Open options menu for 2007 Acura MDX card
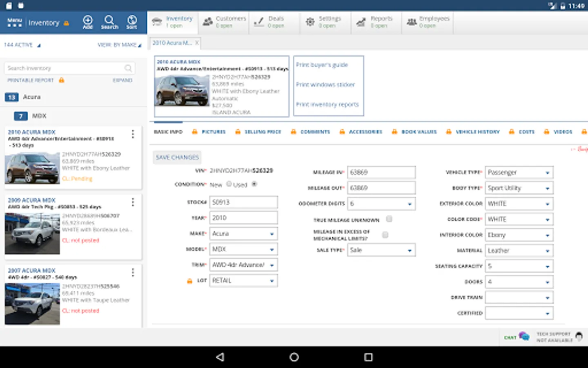Viewport: 588px width, 368px height. (x=133, y=272)
